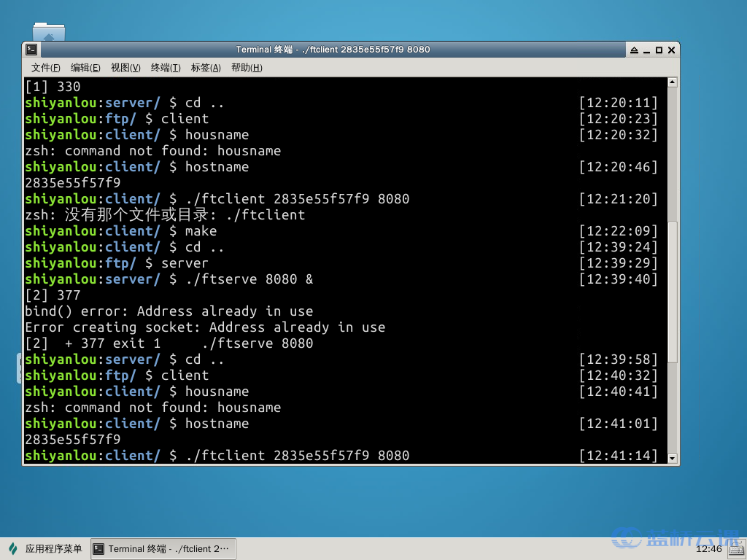Click the applications menu logo icon
Image resolution: width=747 pixels, height=560 pixels.
[12, 548]
